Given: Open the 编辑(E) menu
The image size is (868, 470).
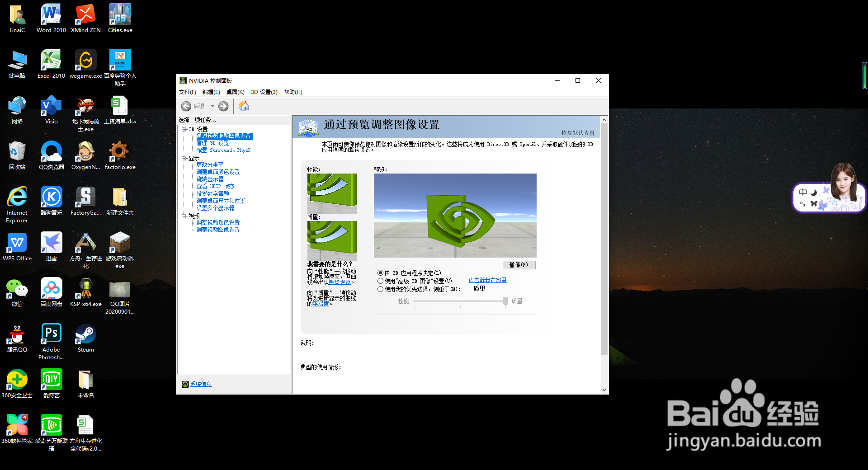Looking at the screenshot, I should [x=211, y=92].
